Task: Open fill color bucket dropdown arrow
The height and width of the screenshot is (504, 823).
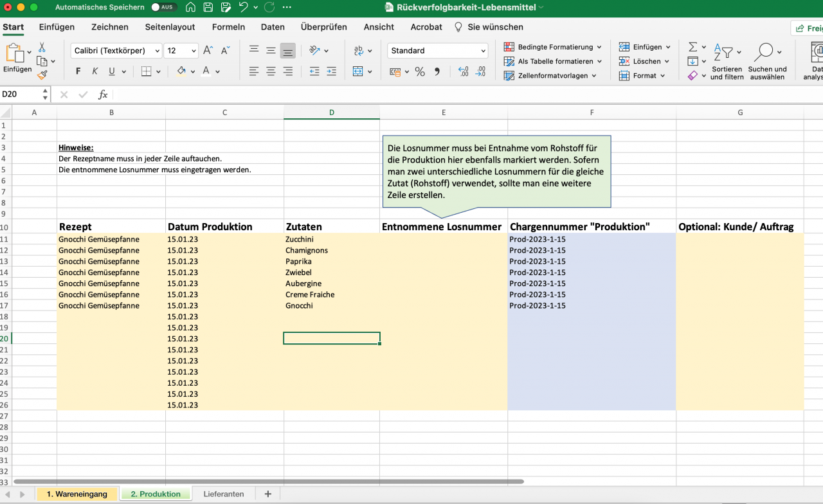Action: pyautogui.click(x=192, y=71)
